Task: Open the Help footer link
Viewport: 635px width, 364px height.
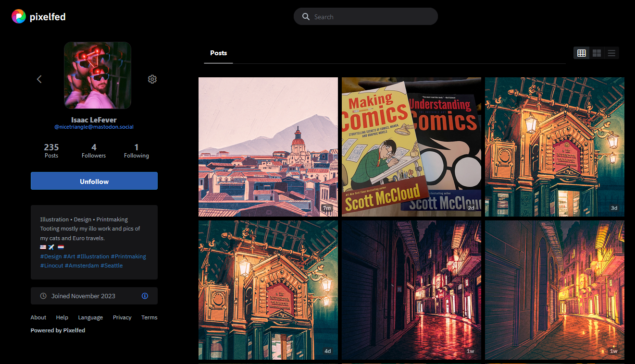Action: click(x=62, y=317)
